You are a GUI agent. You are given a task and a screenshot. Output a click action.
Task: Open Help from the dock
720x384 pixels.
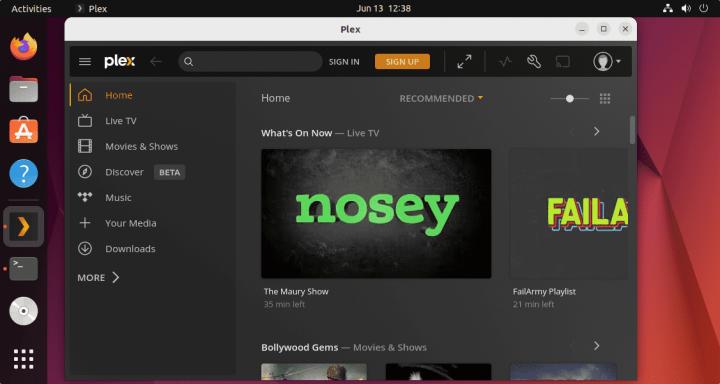(x=23, y=173)
